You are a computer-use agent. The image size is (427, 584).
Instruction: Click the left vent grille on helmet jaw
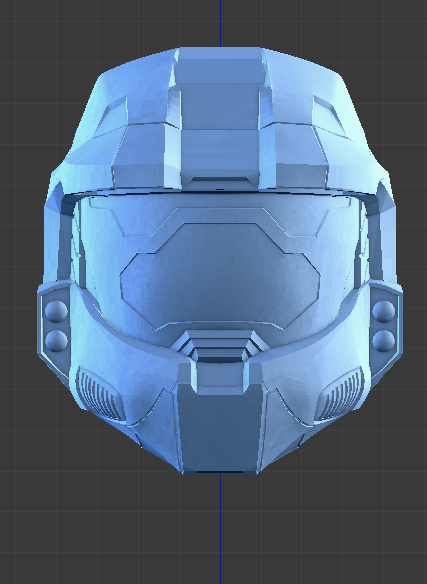pos(99,394)
